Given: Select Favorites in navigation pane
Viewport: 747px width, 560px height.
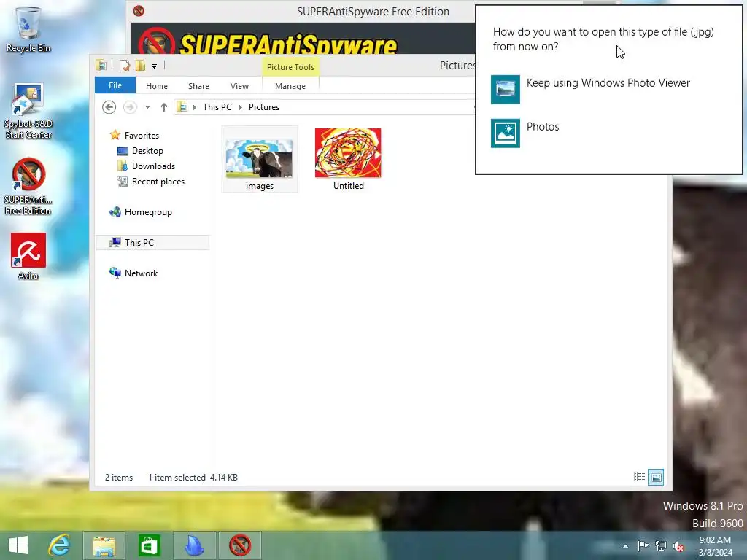Looking at the screenshot, I should [x=142, y=136].
